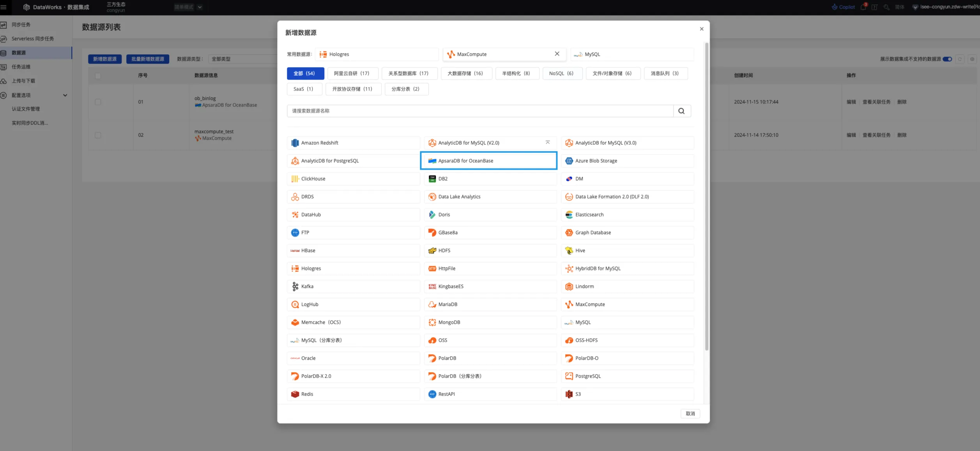Click 编辑 for the ob_binlog row
The width and height of the screenshot is (980, 451).
coord(851,102)
